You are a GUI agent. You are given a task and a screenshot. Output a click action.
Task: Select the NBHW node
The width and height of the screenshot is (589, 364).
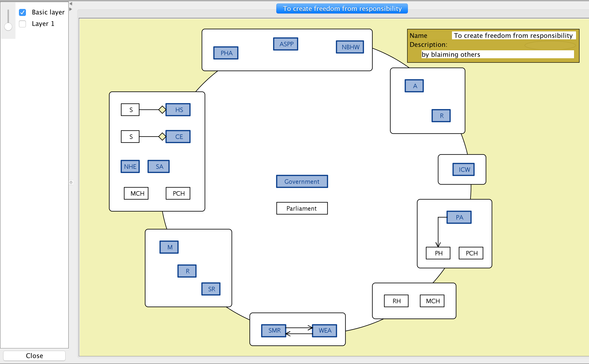pyautogui.click(x=350, y=47)
